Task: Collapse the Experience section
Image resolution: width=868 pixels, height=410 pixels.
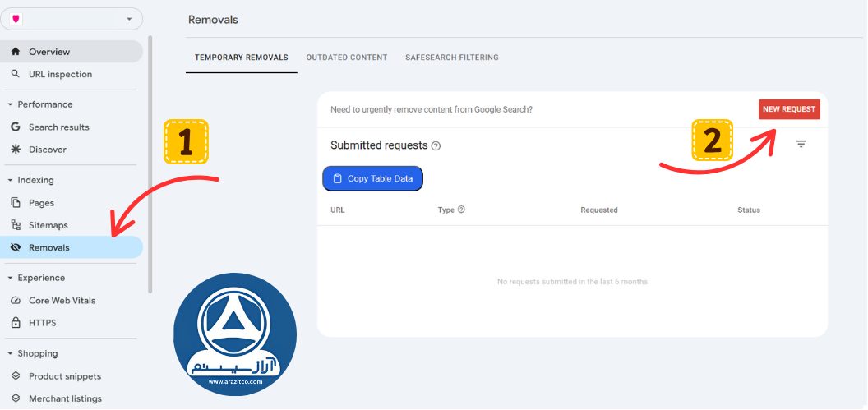Action: click(x=10, y=278)
